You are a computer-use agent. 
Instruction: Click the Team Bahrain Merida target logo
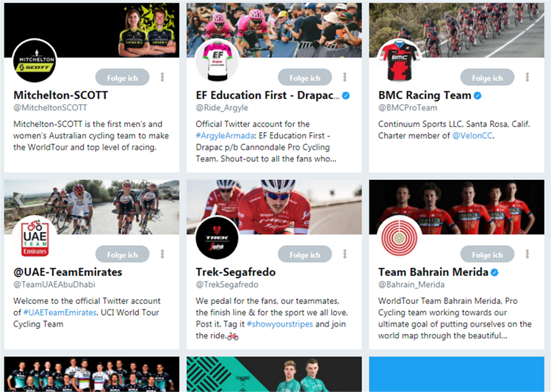click(400, 237)
